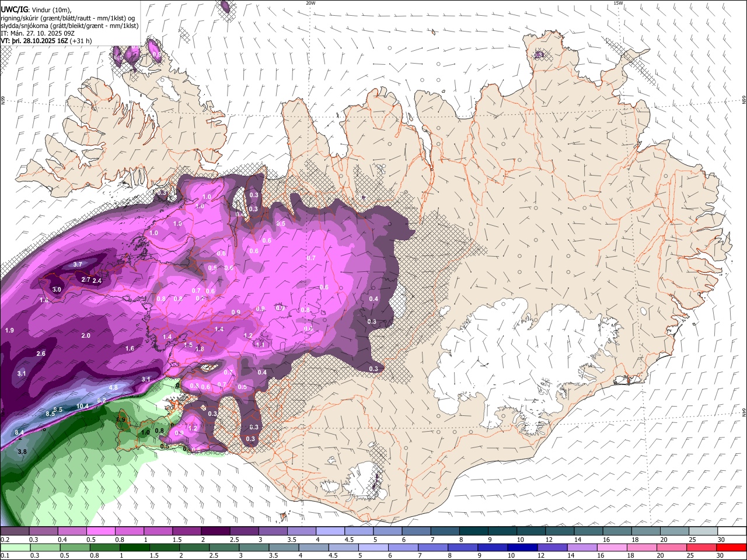Select the deep blue lower legend swatch 10–12
This screenshot has height=560, width=747.
pos(523,548)
